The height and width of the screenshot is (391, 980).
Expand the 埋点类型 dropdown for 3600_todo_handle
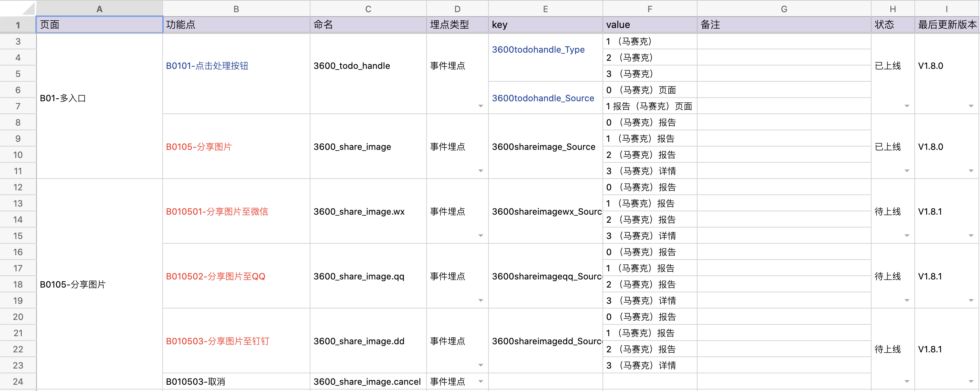(480, 107)
